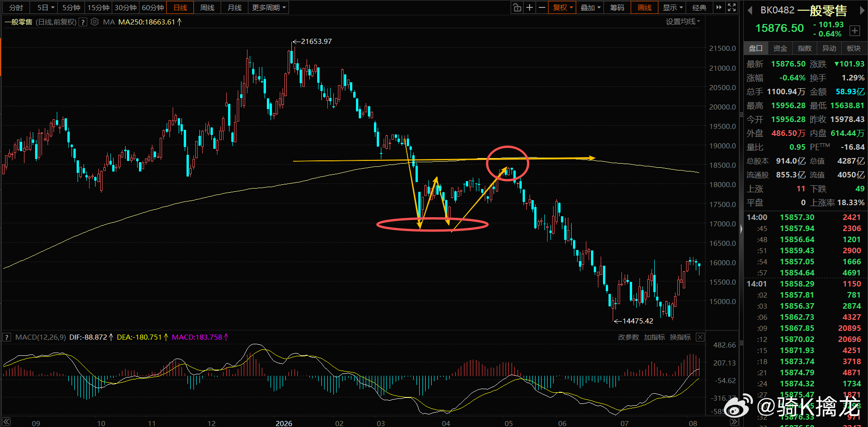
Task: Open the 复权 dropdown
Action: click(x=562, y=7)
